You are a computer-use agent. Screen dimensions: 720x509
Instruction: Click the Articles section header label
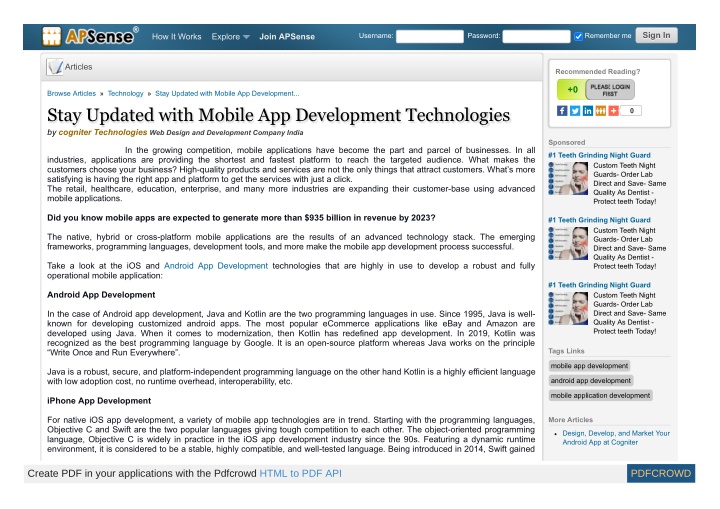point(79,67)
